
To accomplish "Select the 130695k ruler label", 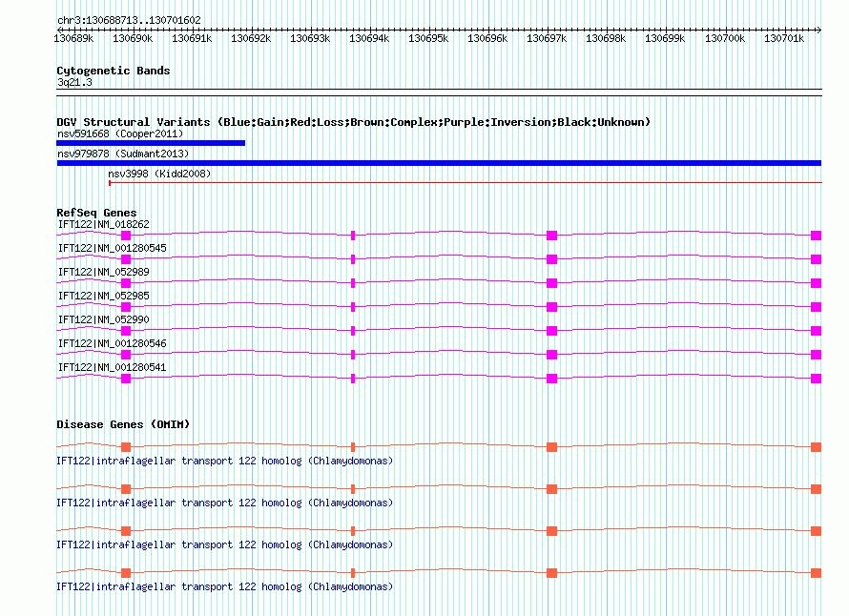I will (428, 38).
